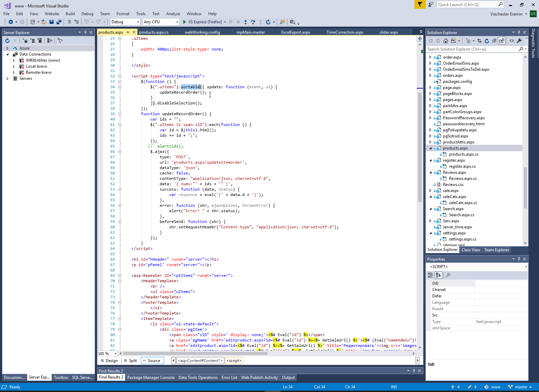
Task: Open the SCRIPT object dropdown in Properties
Action: click(x=526, y=267)
